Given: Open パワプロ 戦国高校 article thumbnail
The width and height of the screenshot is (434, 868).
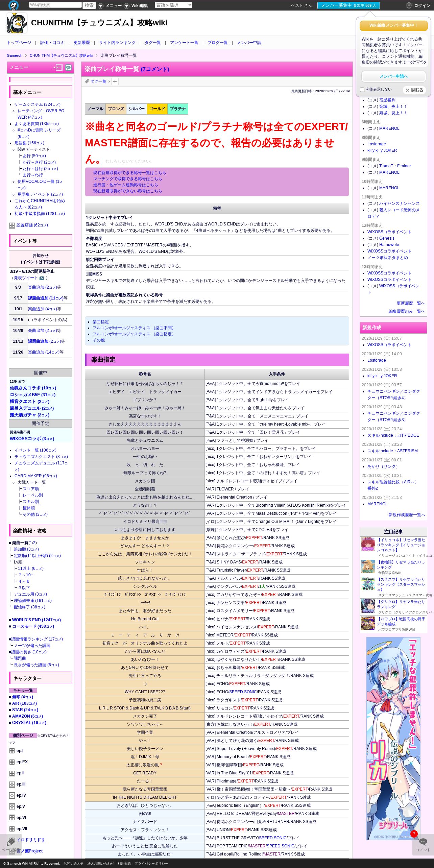Looking at the screenshot, I should click(x=368, y=623).
